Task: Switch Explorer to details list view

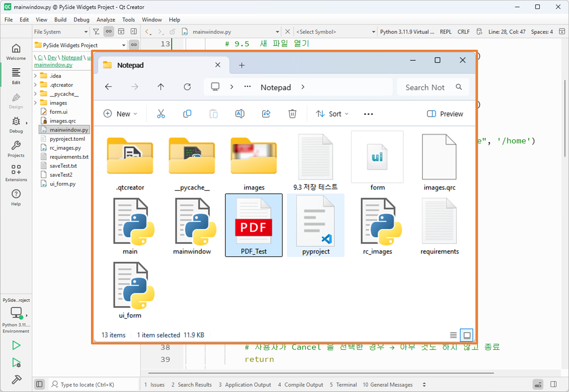Action: (x=453, y=335)
